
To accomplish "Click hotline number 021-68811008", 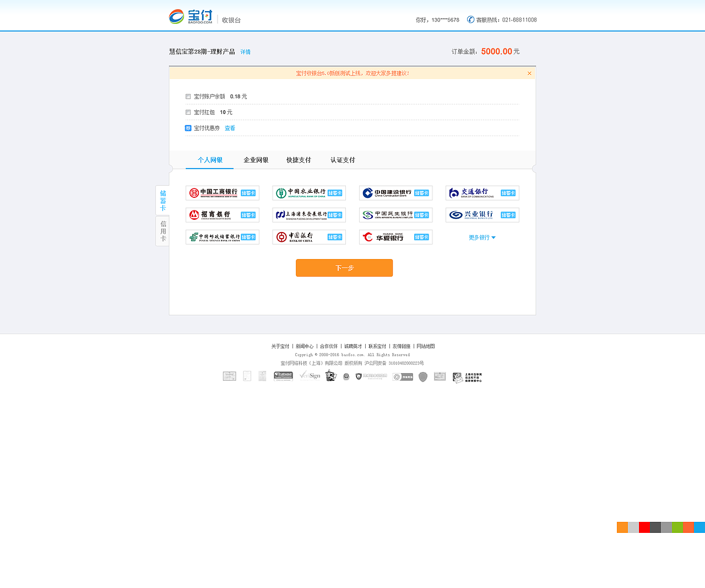I will pyautogui.click(x=519, y=20).
